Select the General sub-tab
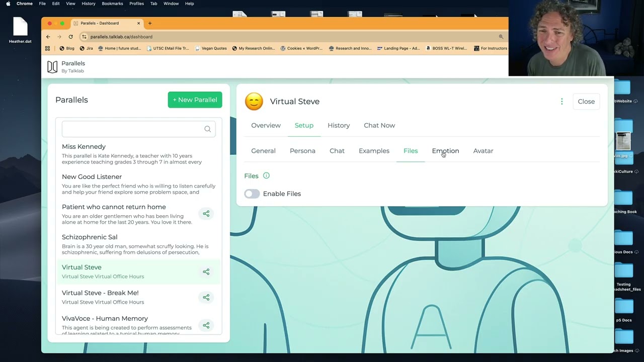Image resolution: width=644 pixels, height=362 pixels. pos(263,151)
